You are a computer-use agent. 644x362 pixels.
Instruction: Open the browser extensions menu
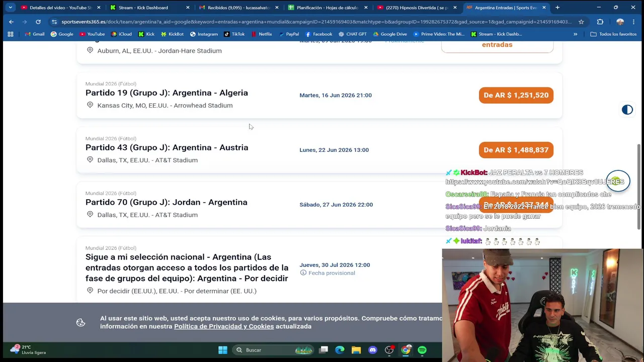pyautogui.click(x=600, y=22)
